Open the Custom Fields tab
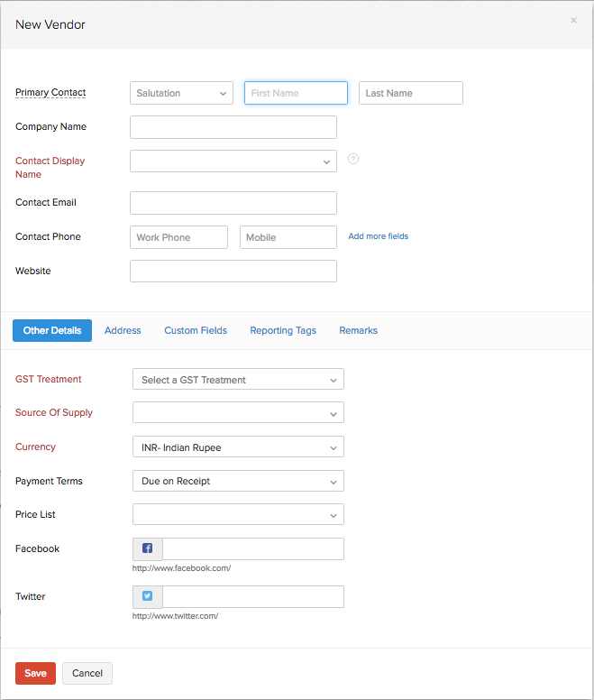This screenshot has height=700, width=594. (196, 330)
